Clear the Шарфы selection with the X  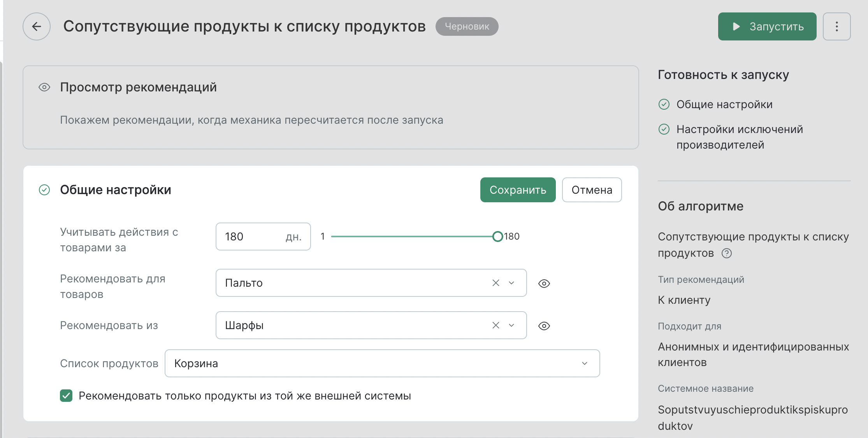(x=495, y=325)
